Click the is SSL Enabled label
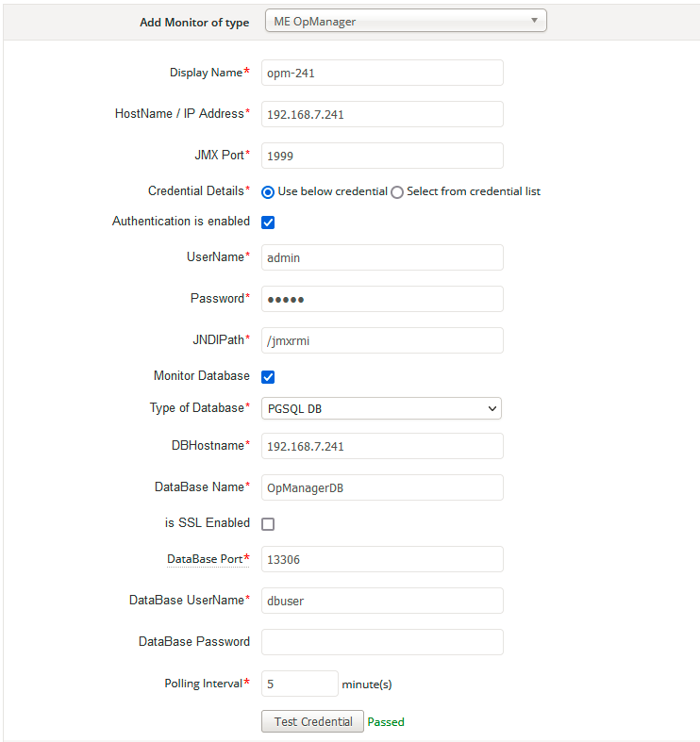The height and width of the screenshot is (742, 700). (208, 522)
